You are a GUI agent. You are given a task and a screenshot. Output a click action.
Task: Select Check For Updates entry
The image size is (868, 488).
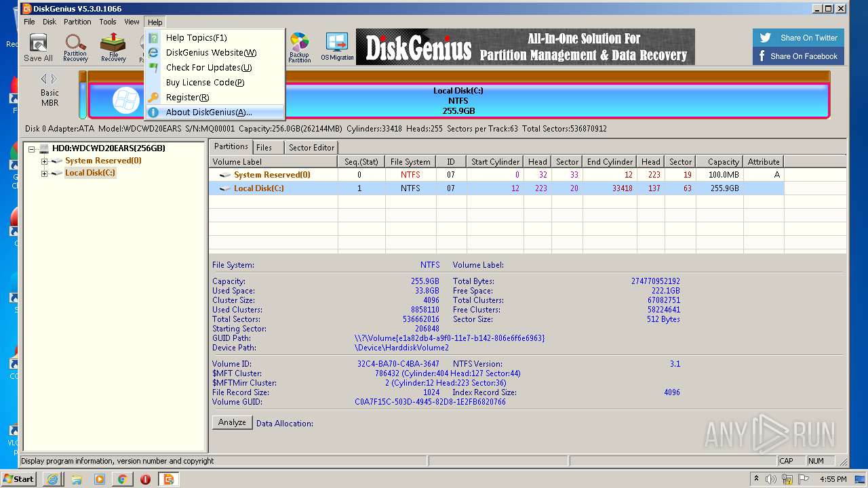coord(215,68)
